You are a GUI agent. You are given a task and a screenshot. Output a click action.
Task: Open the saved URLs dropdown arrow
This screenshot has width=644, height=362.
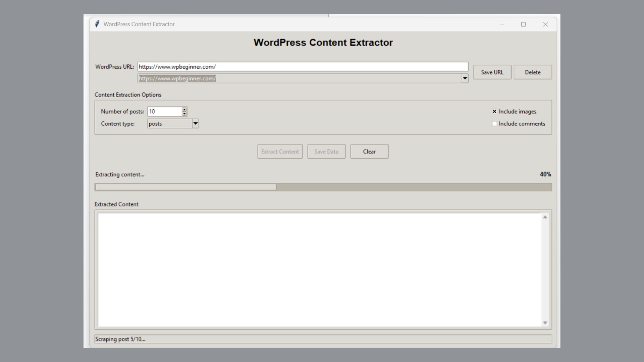465,78
